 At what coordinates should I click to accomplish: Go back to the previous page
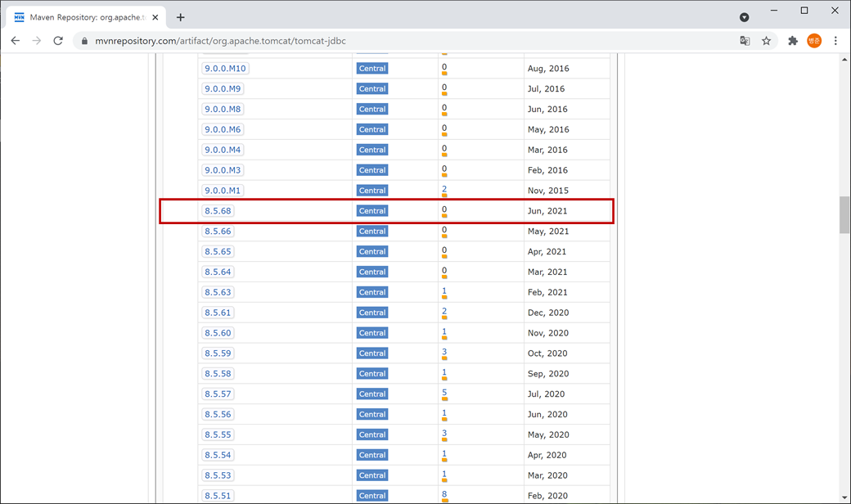pos(16,41)
